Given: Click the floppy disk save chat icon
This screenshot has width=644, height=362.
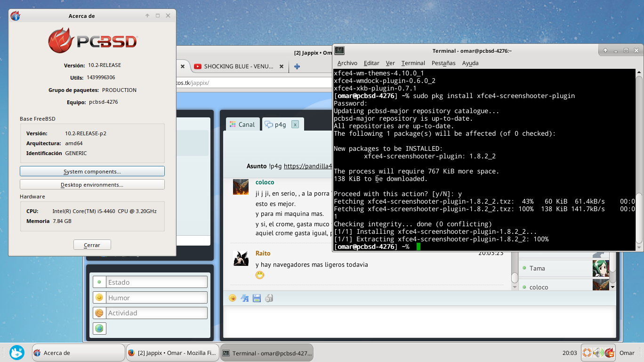Looking at the screenshot, I should click(257, 298).
